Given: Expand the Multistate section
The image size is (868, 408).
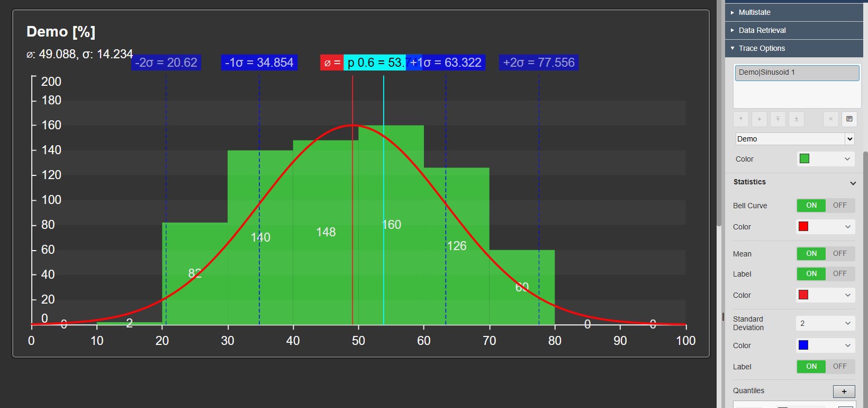Looking at the screenshot, I should [x=794, y=12].
